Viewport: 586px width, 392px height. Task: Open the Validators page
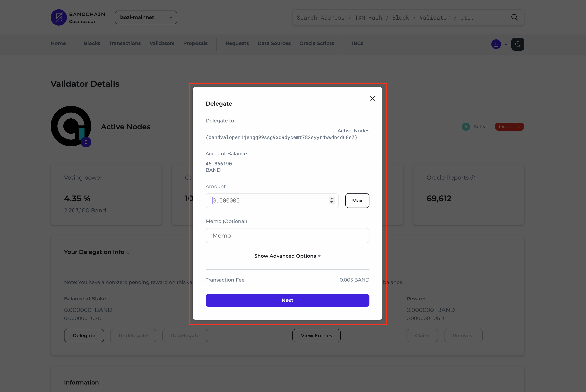click(x=162, y=43)
